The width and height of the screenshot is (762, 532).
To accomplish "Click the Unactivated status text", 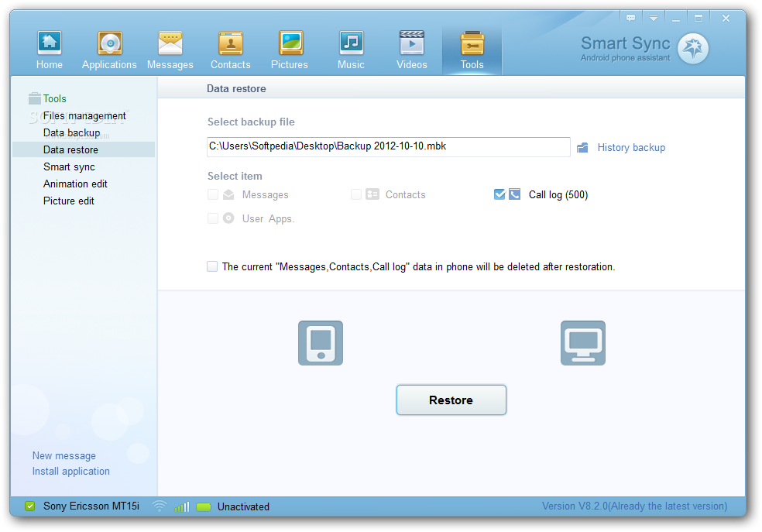I will [x=243, y=506].
